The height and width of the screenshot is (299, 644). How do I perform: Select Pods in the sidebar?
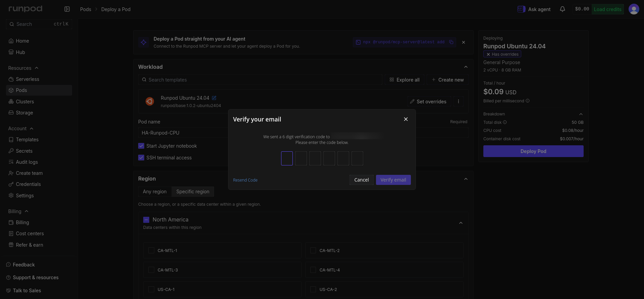(x=39, y=90)
